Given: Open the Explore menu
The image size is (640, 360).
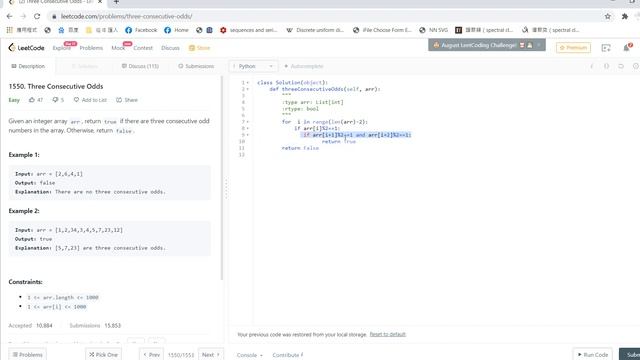Looking at the screenshot, I should pos(62,48).
